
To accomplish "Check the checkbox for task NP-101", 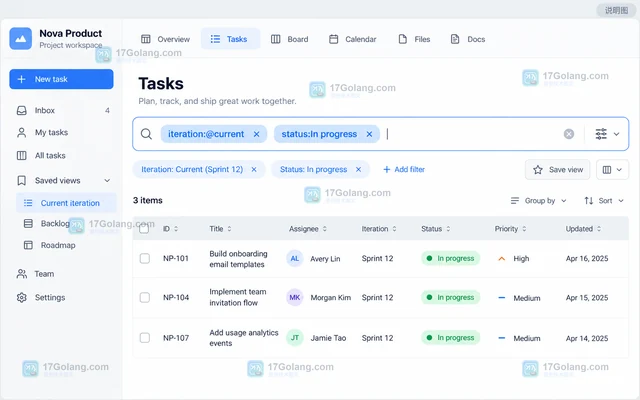I will [144, 258].
